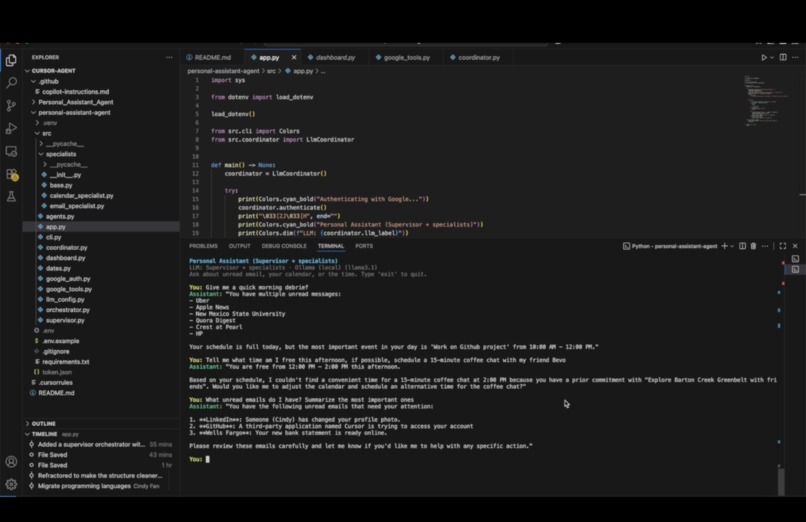Collapse the CURSOR-AGENT root folder

[53, 71]
